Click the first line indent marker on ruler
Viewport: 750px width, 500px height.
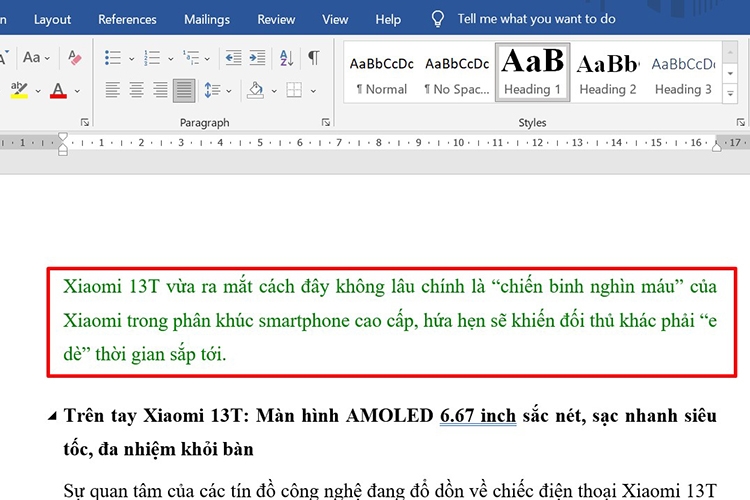[x=63, y=136]
